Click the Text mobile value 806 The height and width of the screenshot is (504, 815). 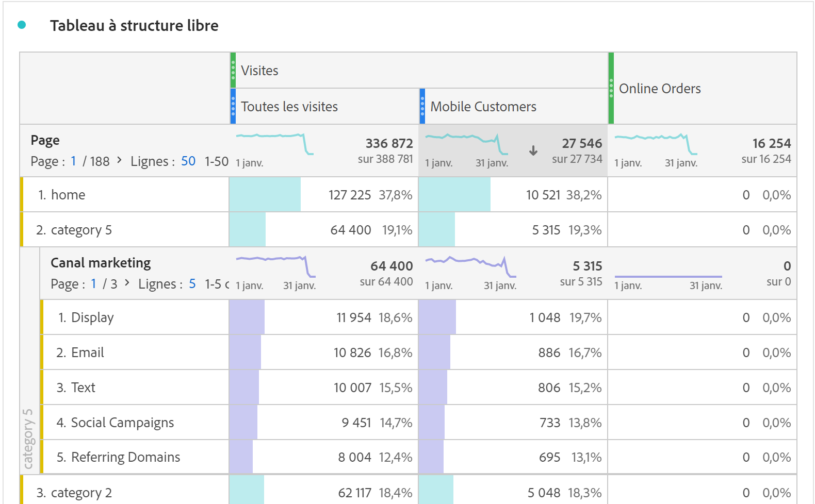[x=549, y=388]
